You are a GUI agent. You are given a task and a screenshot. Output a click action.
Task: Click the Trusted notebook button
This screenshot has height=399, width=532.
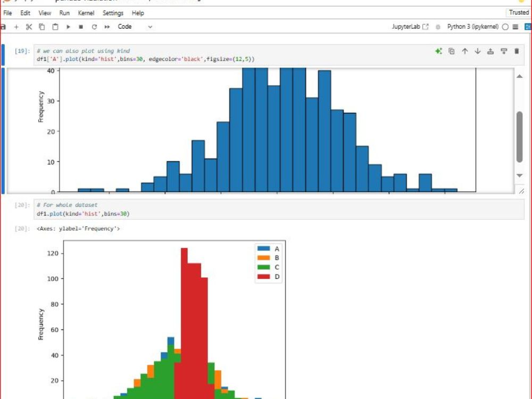[519, 13]
